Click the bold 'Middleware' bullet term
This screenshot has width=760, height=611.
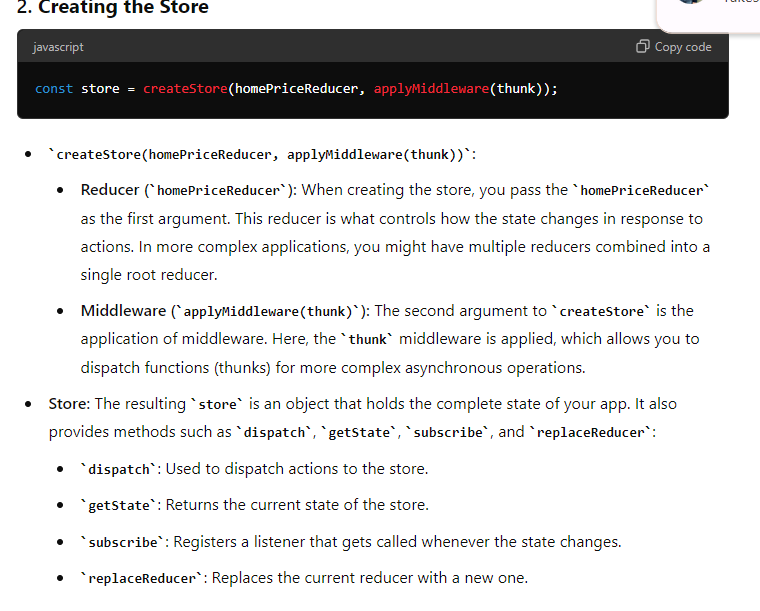point(123,311)
